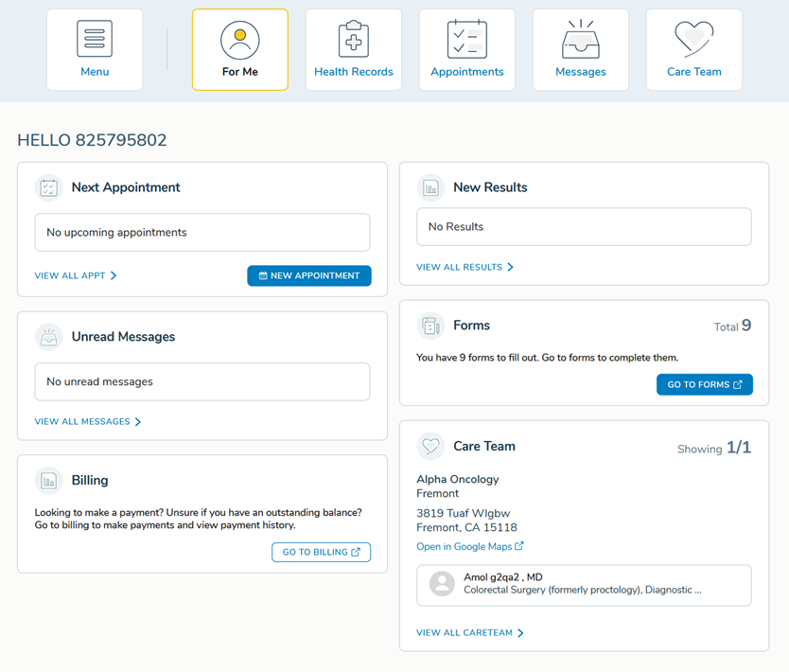The image size is (789, 672).
Task: Click the Go To Forms button
Action: coord(705,384)
